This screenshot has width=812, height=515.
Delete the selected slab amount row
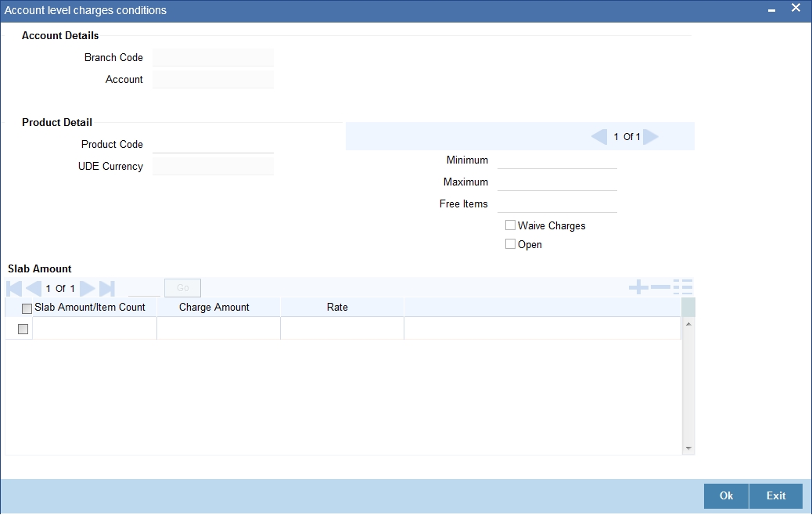pos(660,287)
